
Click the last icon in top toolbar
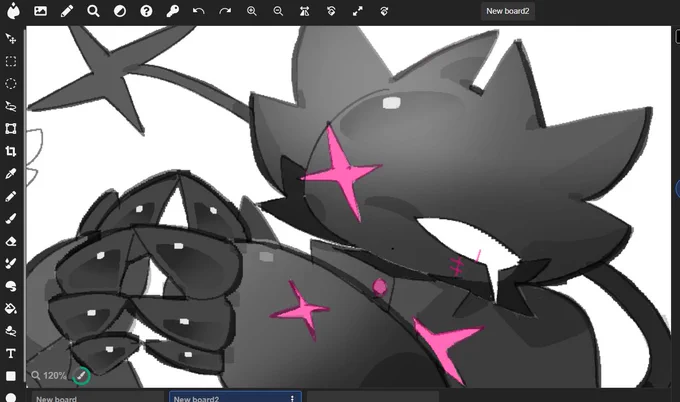(x=384, y=11)
